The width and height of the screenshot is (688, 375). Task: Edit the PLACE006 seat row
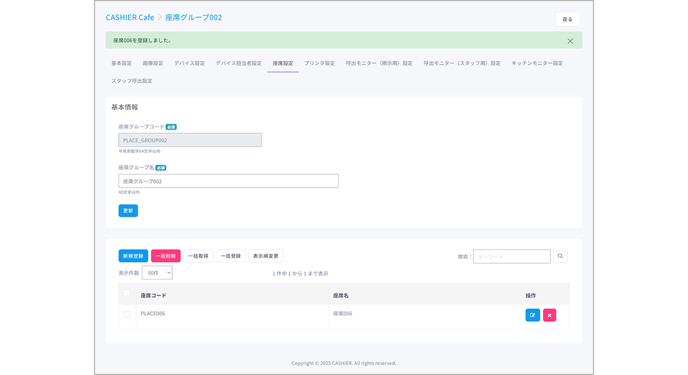533,315
